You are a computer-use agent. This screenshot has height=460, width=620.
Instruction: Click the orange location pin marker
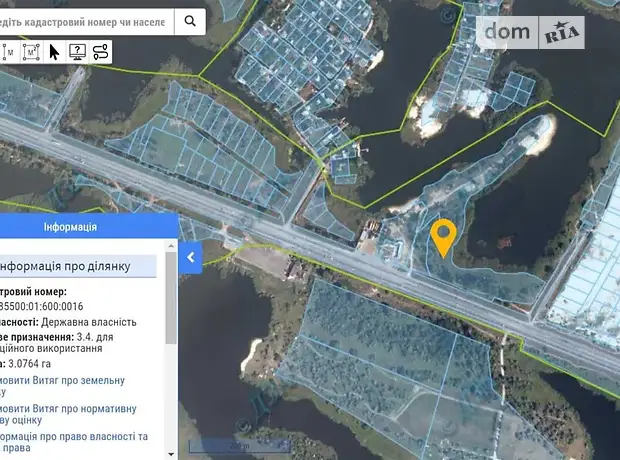444,237
